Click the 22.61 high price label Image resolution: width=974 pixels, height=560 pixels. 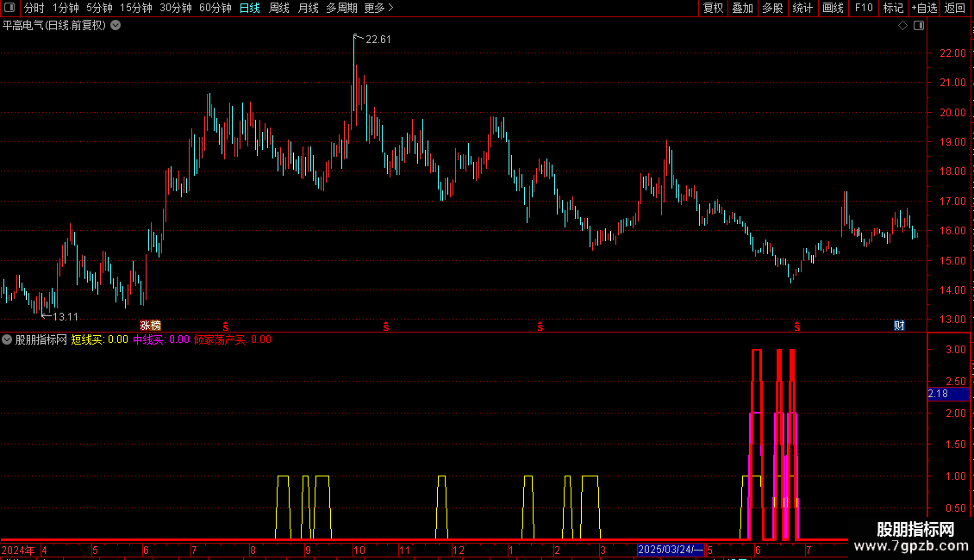pyautogui.click(x=378, y=40)
